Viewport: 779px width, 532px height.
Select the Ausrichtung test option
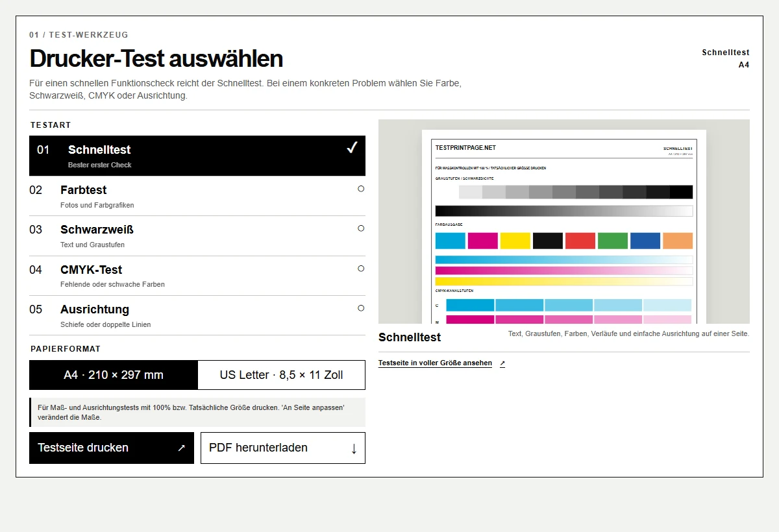point(197,316)
